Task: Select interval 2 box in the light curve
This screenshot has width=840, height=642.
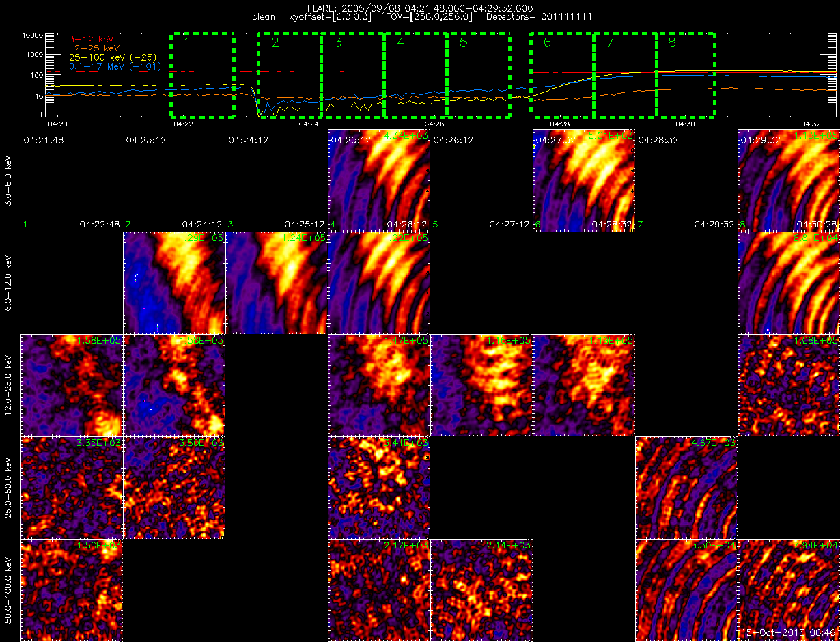Action: pyautogui.click(x=290, y=75)
